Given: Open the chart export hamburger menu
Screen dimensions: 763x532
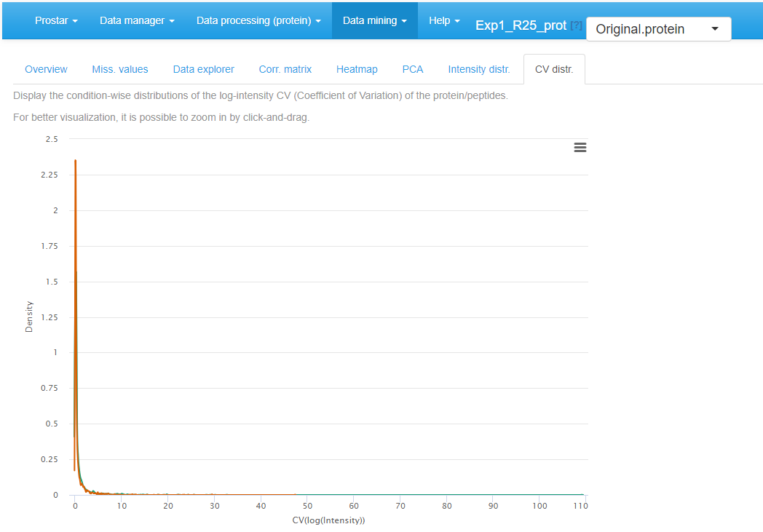Looking at the screenshot, I should [x=580, y=147].
